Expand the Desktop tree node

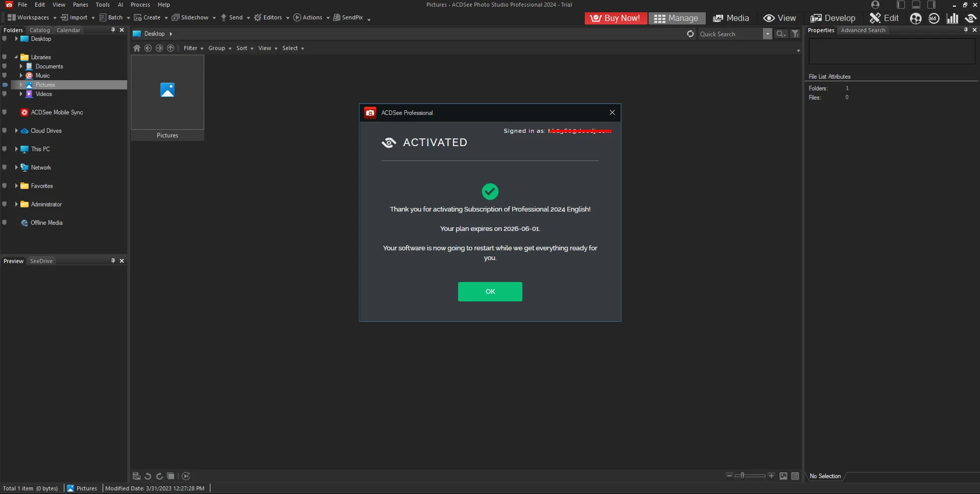click(x=16, y=39)
